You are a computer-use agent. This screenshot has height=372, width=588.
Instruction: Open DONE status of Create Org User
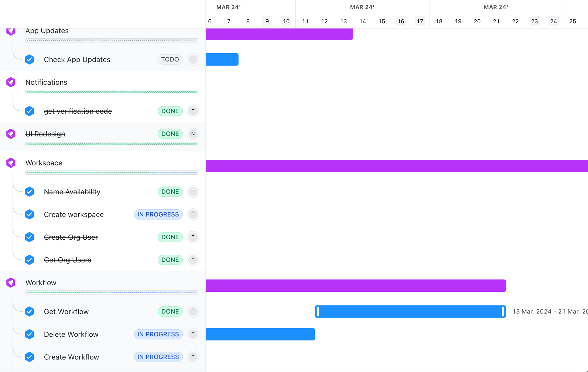170,237
